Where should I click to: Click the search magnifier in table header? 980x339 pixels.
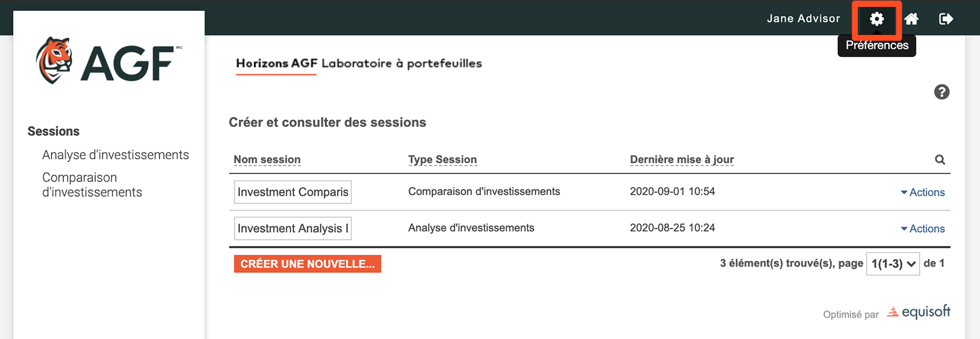point(940,160)
